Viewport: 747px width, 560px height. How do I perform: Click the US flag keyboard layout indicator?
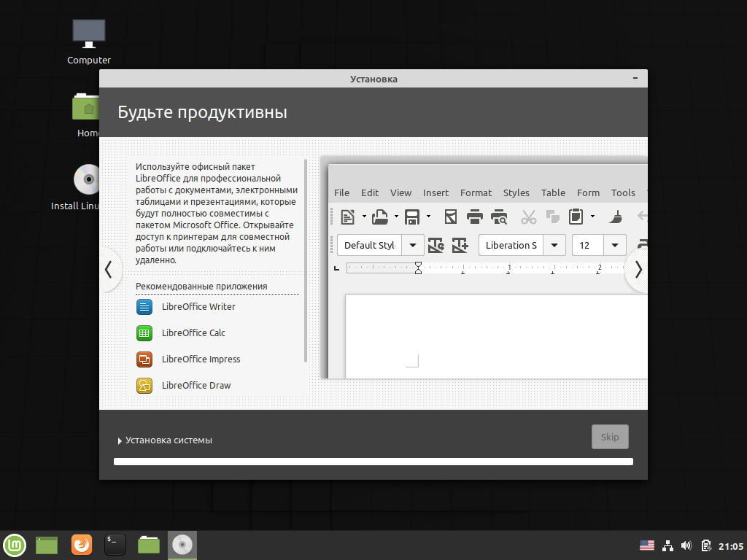646,545
